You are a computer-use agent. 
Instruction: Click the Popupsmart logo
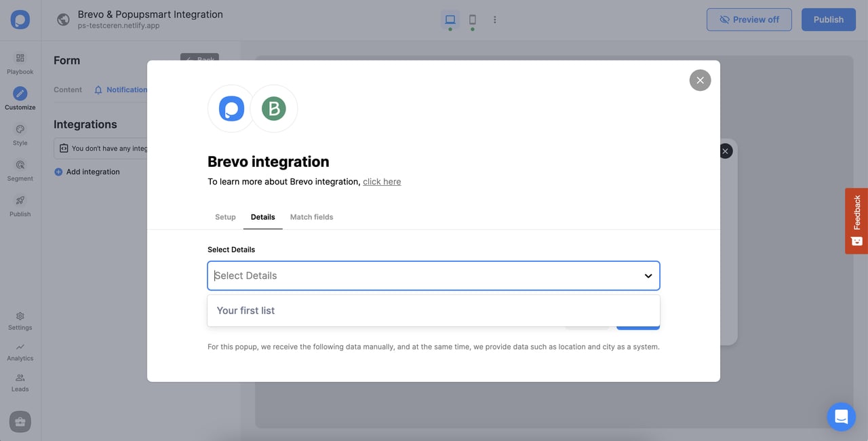[20, 19]
